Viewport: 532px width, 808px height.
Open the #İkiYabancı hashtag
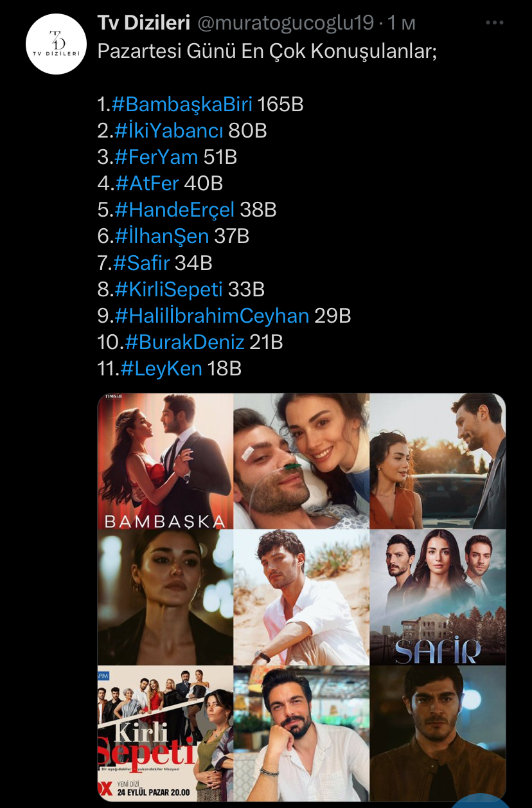pos(169,130)
